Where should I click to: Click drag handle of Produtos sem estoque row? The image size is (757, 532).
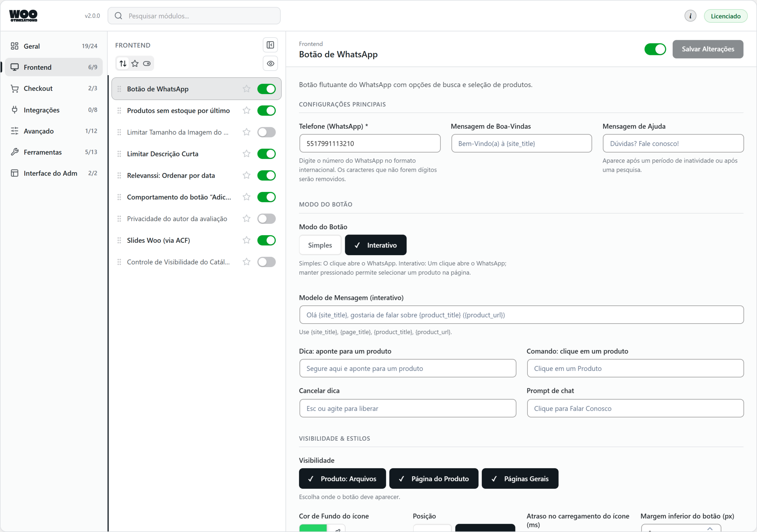[119, 111]
